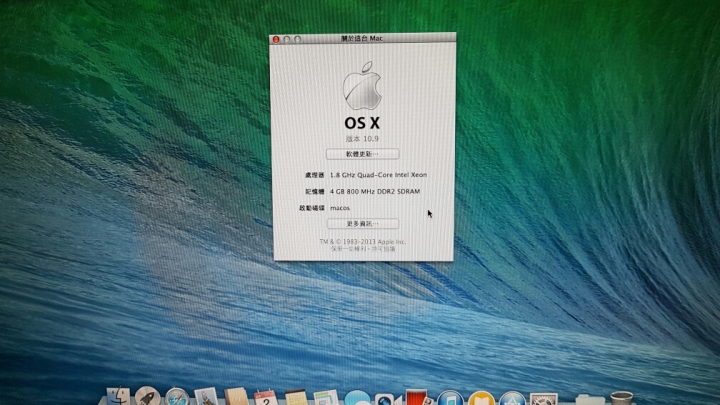Open App Store icon in Dock

click(512, 398)
